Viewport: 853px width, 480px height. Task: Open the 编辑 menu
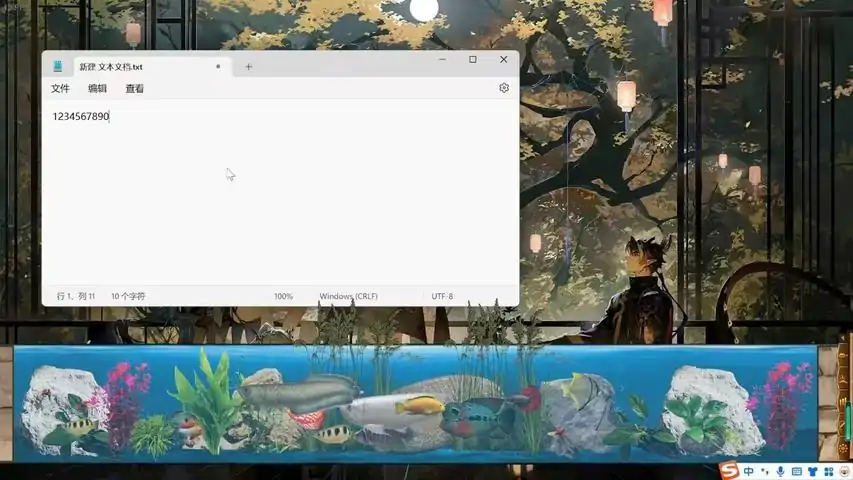point(97,89)
